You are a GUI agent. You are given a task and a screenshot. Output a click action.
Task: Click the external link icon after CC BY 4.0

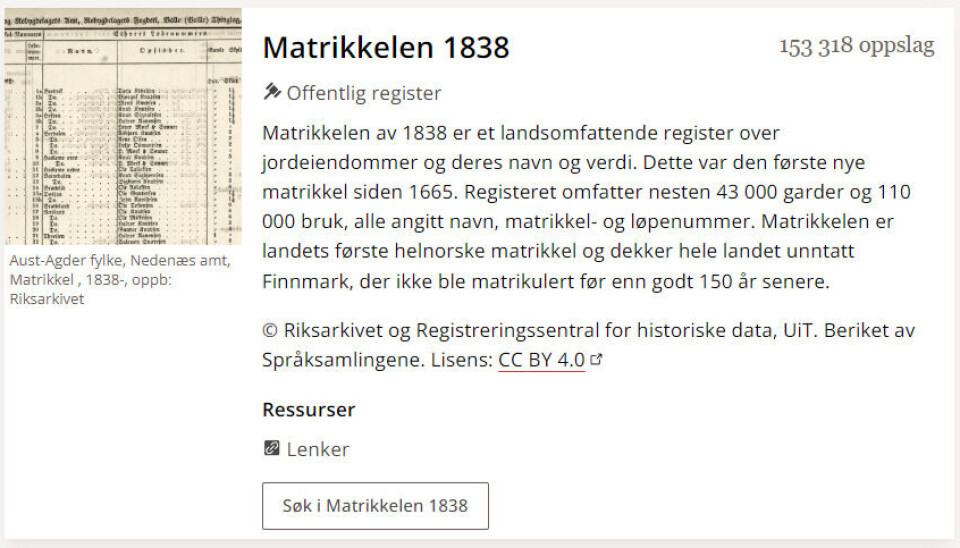pos(597,361)
